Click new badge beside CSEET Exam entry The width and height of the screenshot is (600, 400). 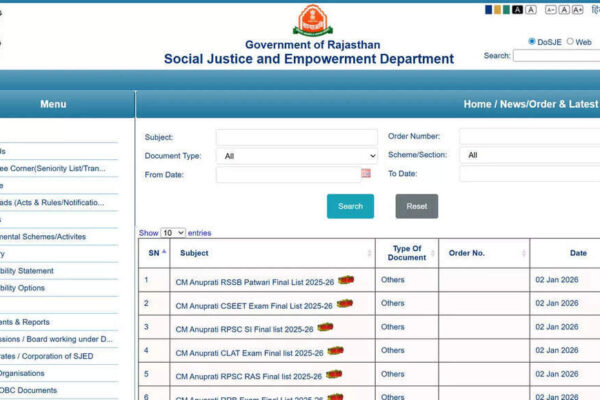344,304
